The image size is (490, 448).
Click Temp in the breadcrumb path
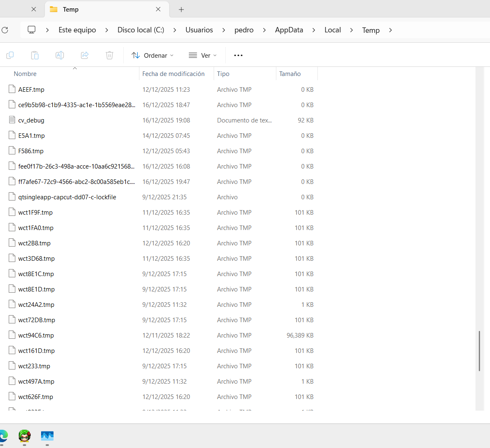point(371,30)
